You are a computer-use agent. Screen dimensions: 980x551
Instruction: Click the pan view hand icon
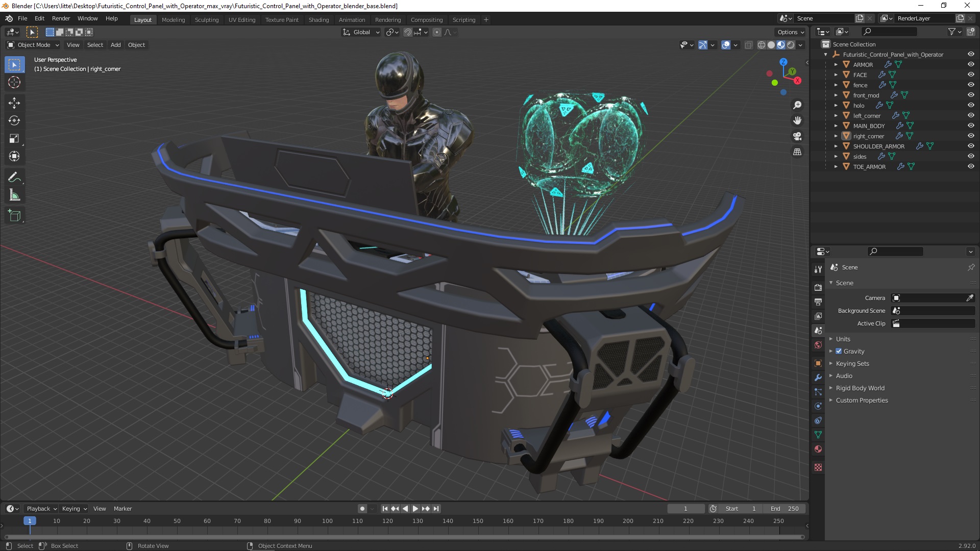797,120
